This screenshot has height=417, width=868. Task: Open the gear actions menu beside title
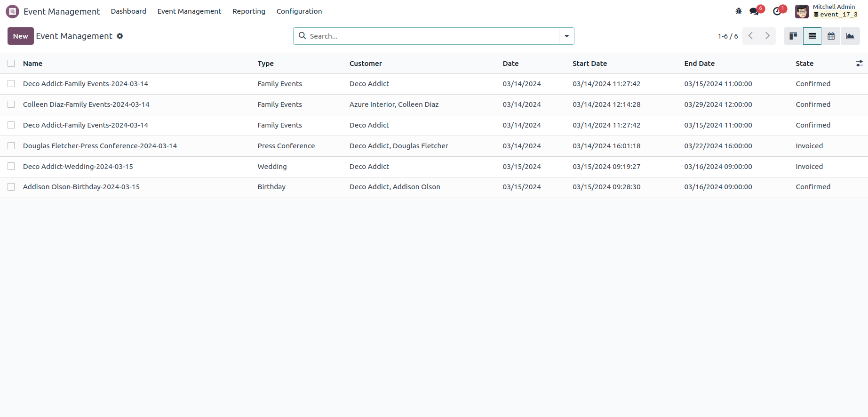pyautogui.click(x=120, y=36)
